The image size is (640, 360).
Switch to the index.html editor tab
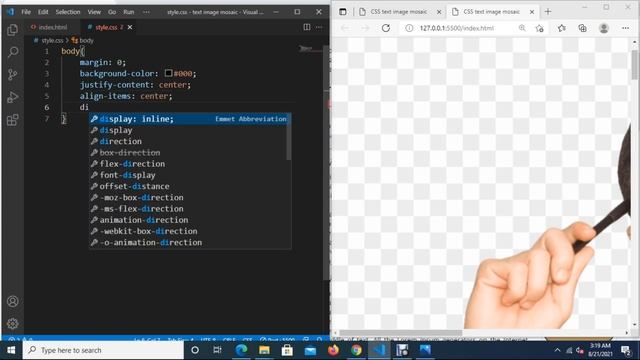(x=49, y=27)
